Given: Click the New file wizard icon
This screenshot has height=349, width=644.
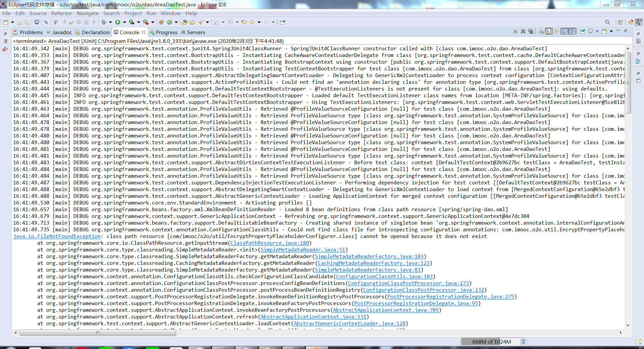Looking at the screenshot, I should 6,22.
